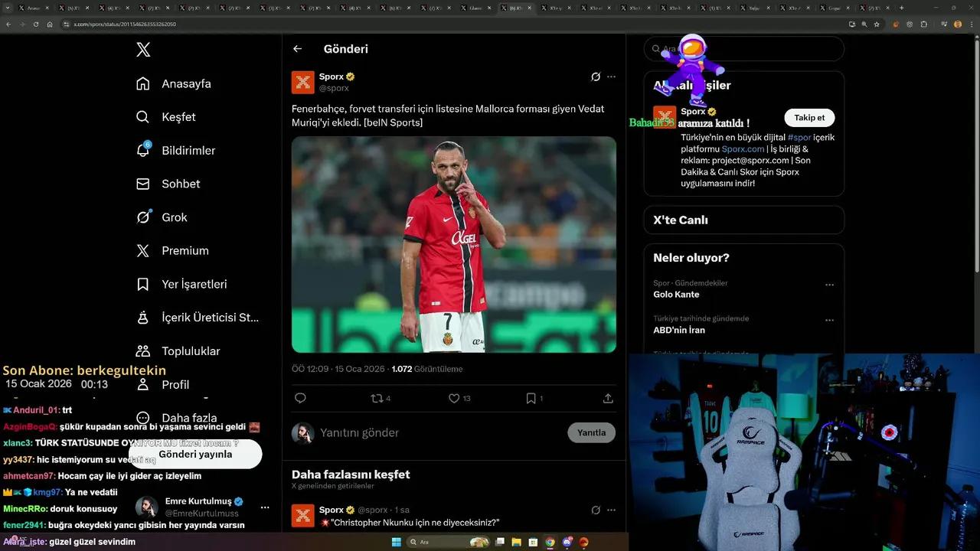Screen dimensions: 980x551
Task: Open the Vedat Muriqi photo
Action: point(454,245)
